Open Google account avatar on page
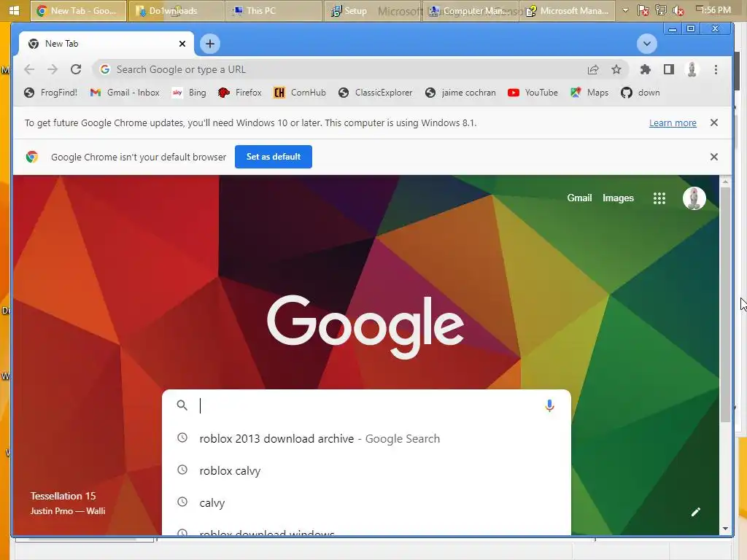747x560 pixels. [694, 198]
